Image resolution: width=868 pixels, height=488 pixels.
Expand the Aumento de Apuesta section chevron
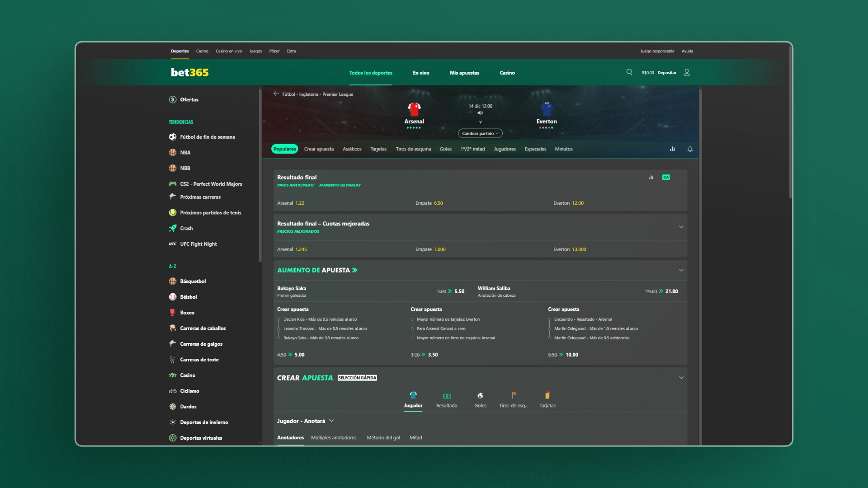point(681,270)
